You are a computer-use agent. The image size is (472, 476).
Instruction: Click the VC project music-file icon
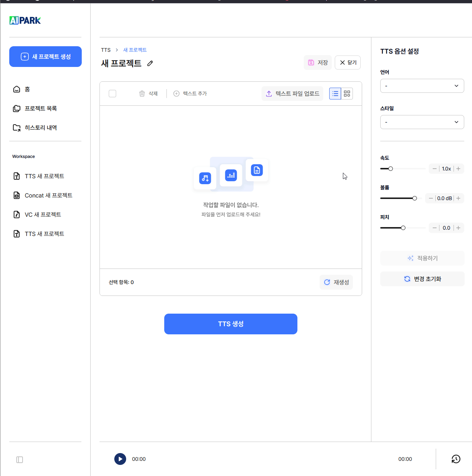tap(17, 215)
